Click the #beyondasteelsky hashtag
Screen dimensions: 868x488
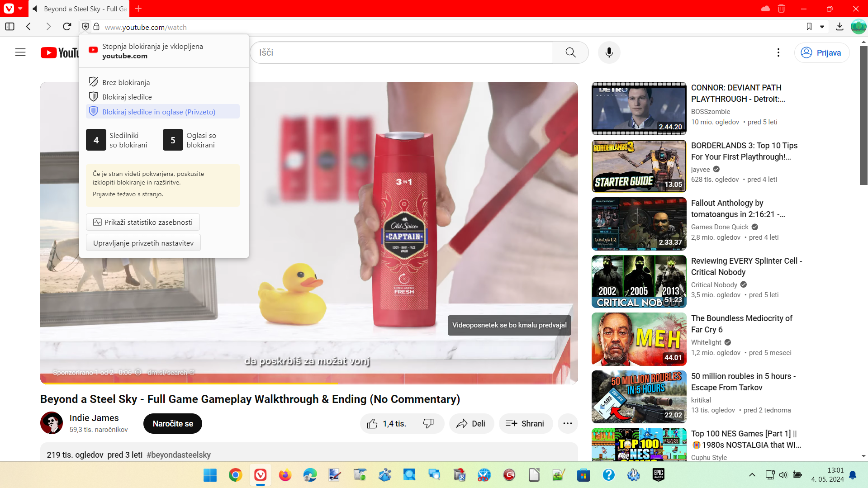click(x=178, y=455)
